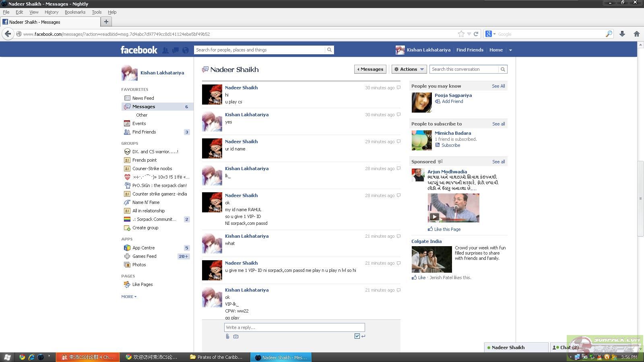Open friend requests icon in Facebook header
This screenshot has height=362, width=644.
tap(165, 50)
